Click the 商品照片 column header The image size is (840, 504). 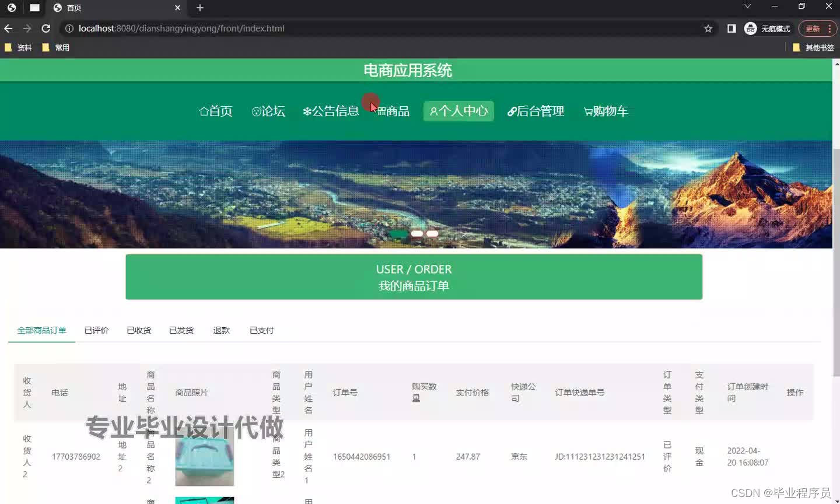point(191,393)
